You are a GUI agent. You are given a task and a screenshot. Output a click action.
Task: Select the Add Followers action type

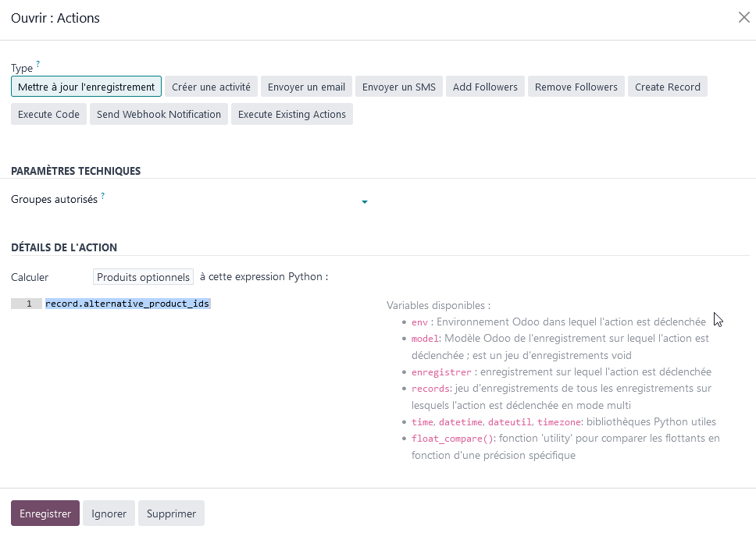coord(485,87)
